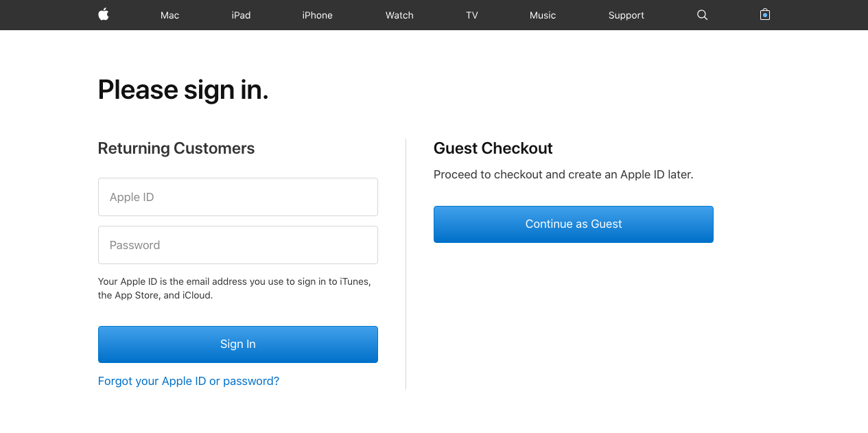Go to the Mac menu item
Screen dimensions: 868x433
[x=169, y=15]
